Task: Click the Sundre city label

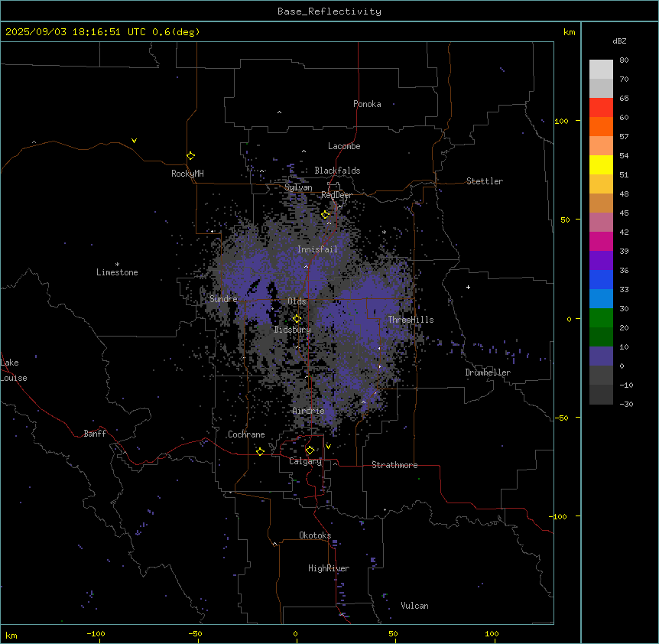Action: (223, 299)
